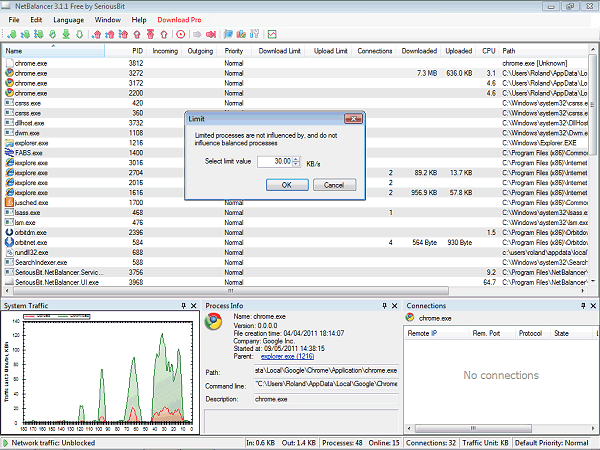This screenshot has height=450, width=600.
Task: Click the red arrow-to-bar block traffic icon
Action: (211, 34)
